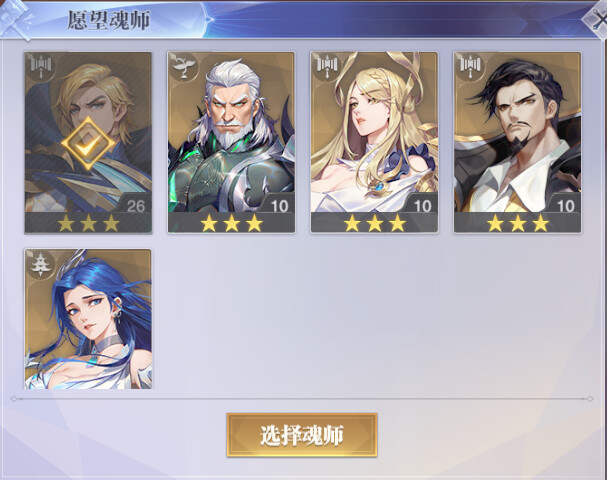Click level 26 badge on selected hero
Screen dimensions: 607x480
click(x=136, y=206)
